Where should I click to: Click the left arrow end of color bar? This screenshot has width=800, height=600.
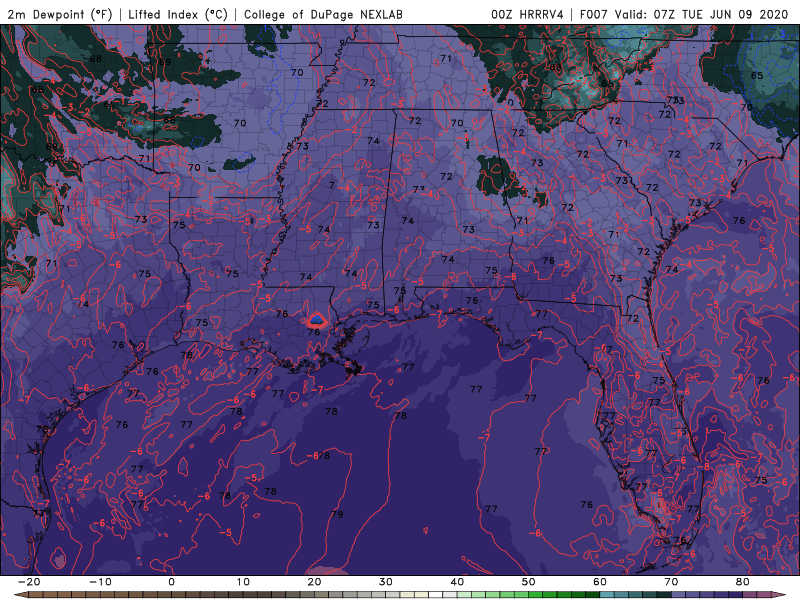(x=20, y=595)
